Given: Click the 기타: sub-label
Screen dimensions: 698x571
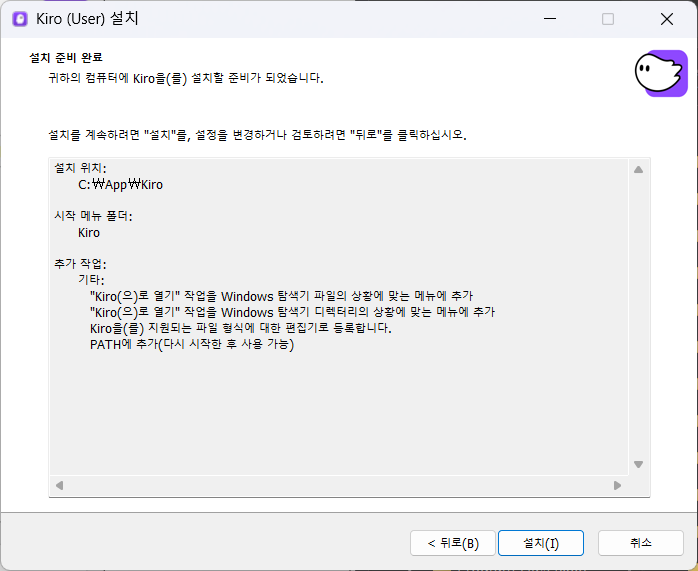Looking at the screenshot, I should coord(91,279).
